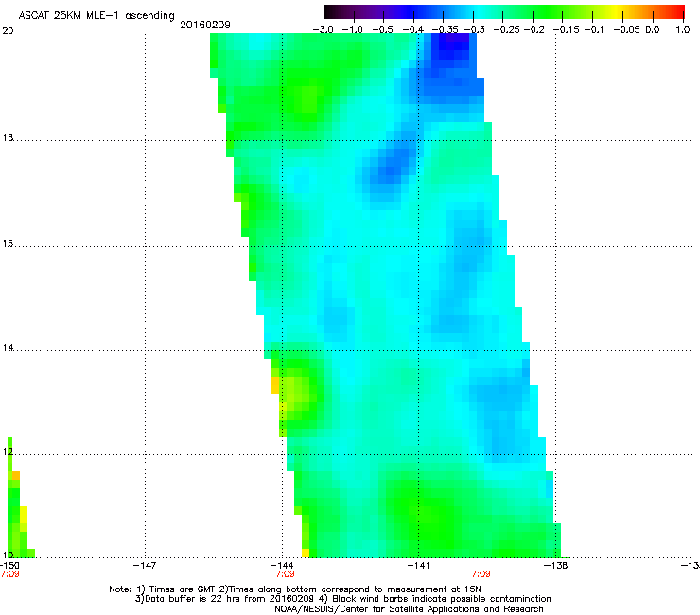The image size is (700, 615).
Task: Click the '-3.0' color scale label
Action: pyautogui.click(x=323, y=30)
